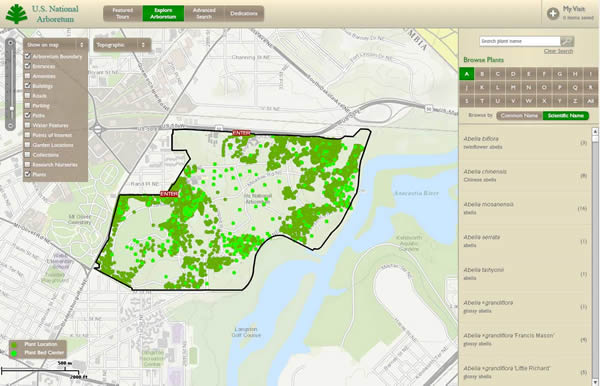Screen dimensions: 600x386
Task: Click the northern red ENTER entrance marker
Action: coord(241,133)
